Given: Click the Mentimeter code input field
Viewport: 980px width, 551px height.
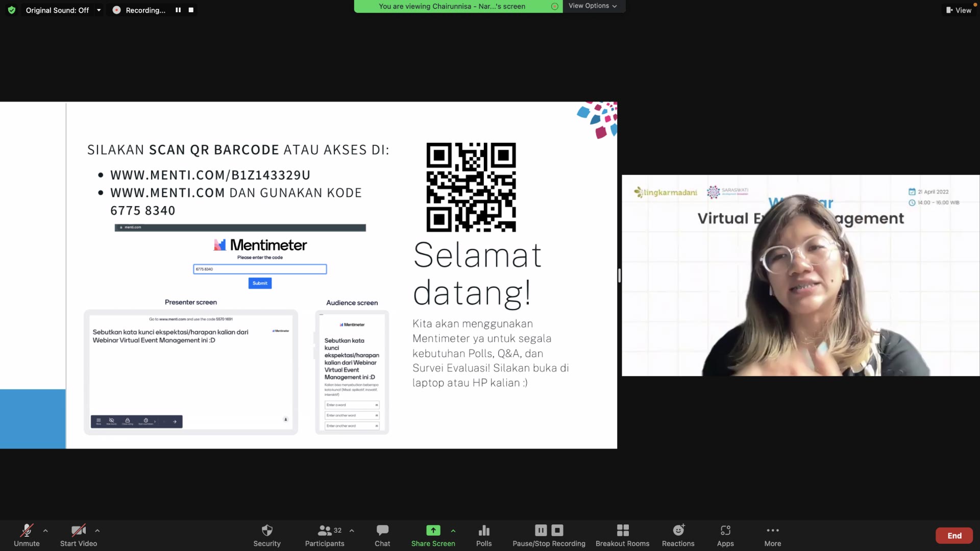Looking at the screenshot, I should [260, 269].
